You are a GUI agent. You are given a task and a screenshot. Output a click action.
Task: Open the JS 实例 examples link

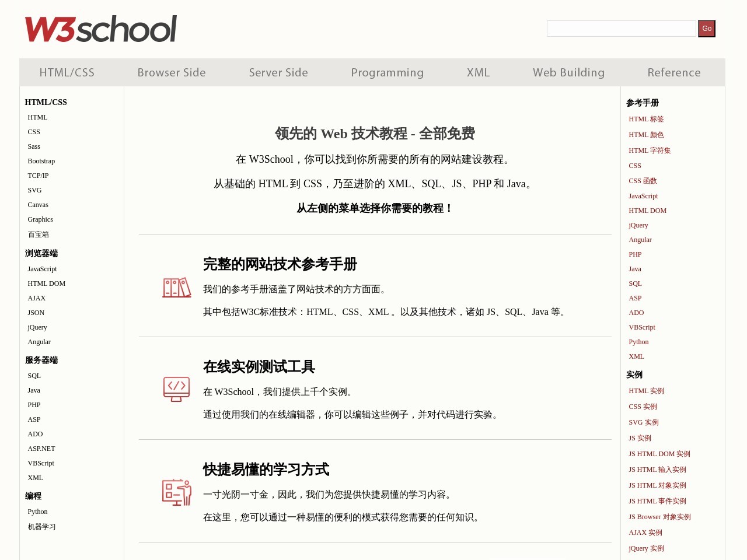pyautogui.click(x=640, y=438)
